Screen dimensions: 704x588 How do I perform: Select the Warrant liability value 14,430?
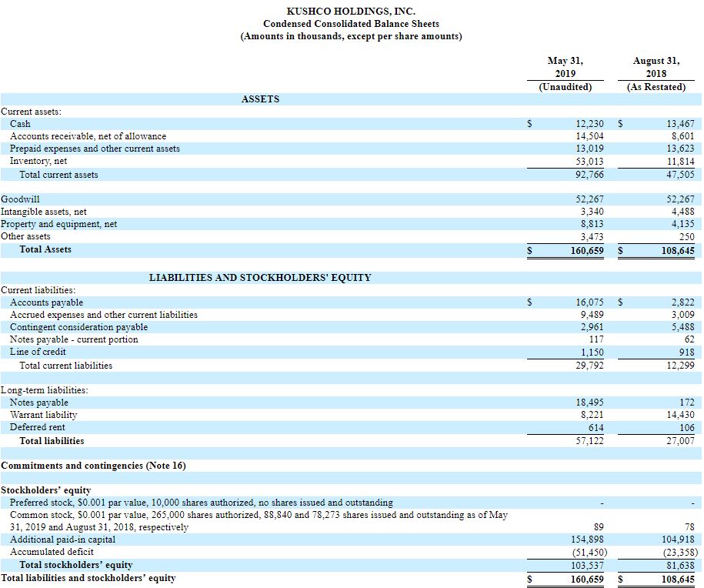click(x=678, y=415)
